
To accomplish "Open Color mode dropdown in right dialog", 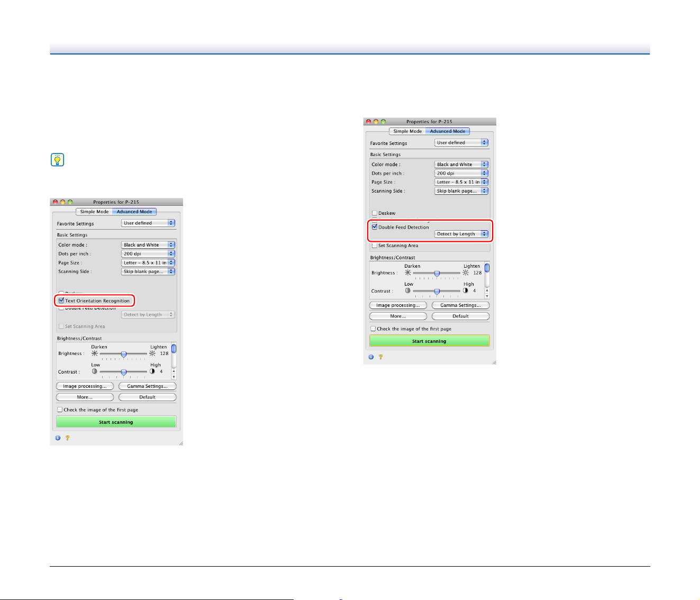I will (461, 165).
